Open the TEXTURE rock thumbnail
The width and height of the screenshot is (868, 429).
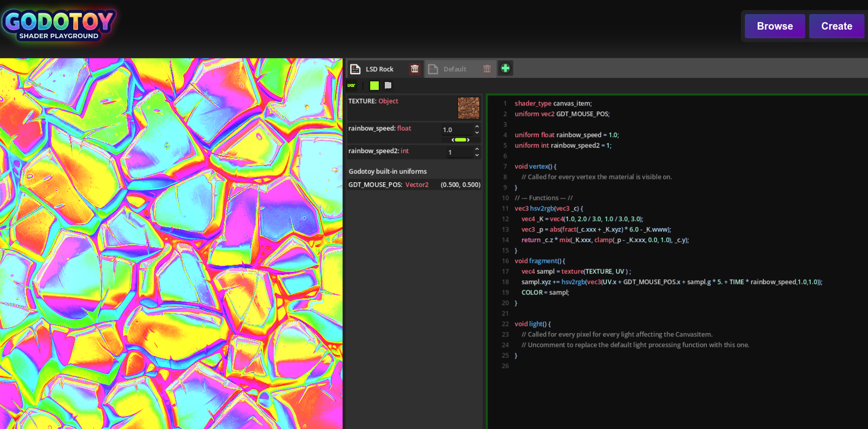[468, 108]
